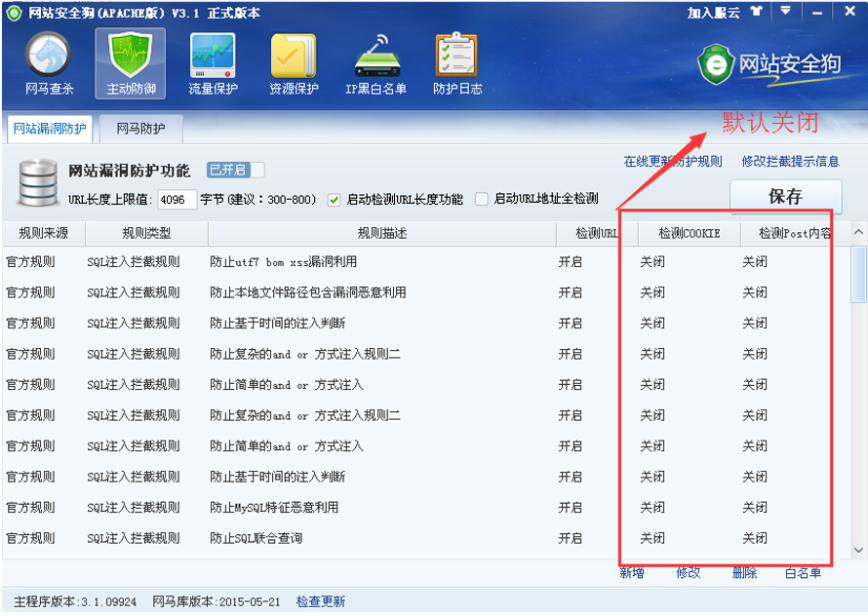Click the URL长度上限值 input field
This screenshot has height=616, width=868.
click(x=177, y=200)
